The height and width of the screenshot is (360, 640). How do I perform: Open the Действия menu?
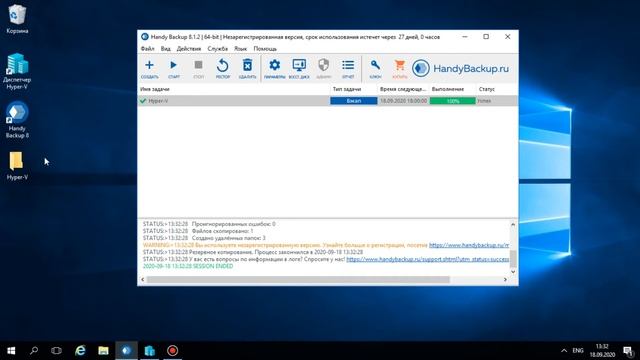pyautogui.click(x=189, y=49)
